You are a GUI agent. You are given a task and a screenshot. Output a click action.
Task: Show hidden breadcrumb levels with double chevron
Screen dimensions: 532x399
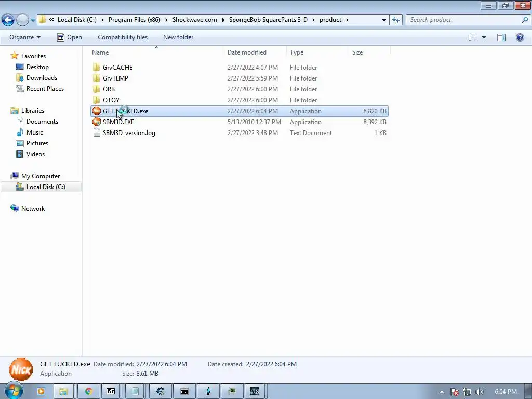(x=51, y=20)
